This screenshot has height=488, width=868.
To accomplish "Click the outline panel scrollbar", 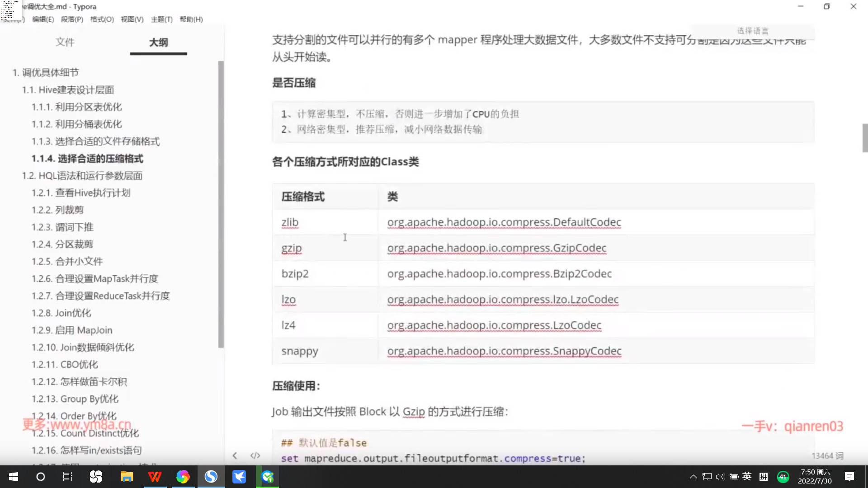I will pos(221,203).
